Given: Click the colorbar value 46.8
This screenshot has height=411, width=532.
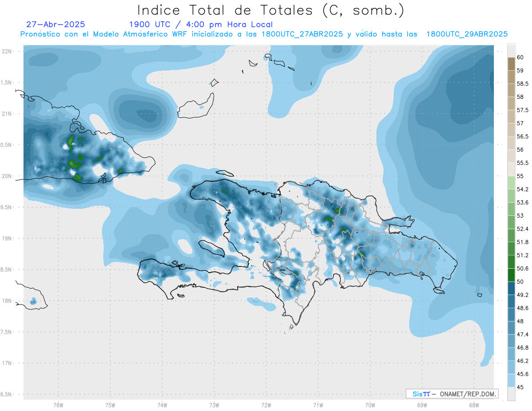Looking at the screenshot, I should (523, 348).
